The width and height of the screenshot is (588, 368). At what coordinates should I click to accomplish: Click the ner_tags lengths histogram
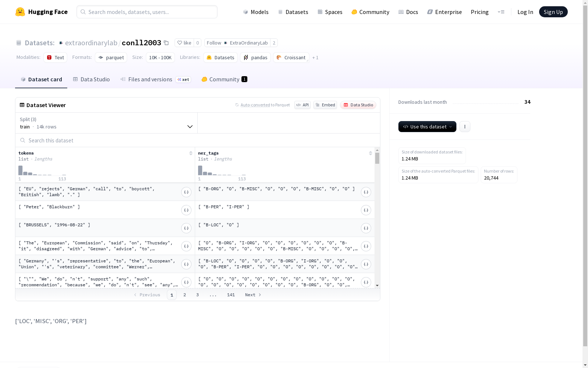(222, 170)
